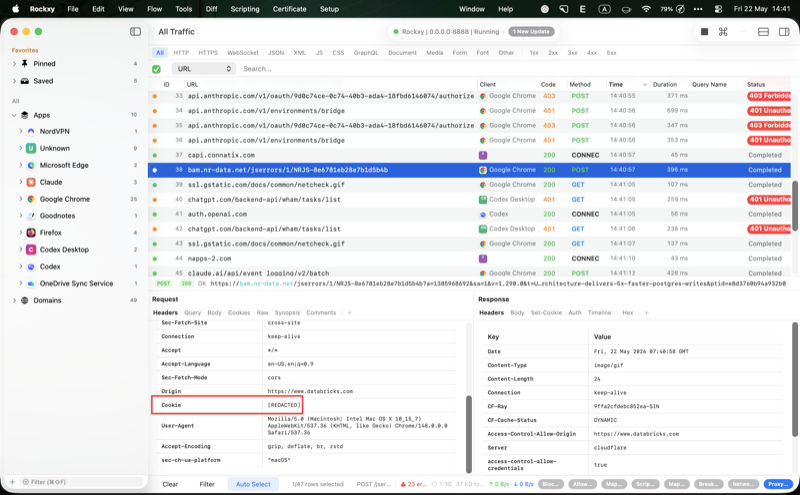The image size is (800, 495).
Task: Toggle the Breakpoint pill in status bar
Action: click(x=708, y=484)
